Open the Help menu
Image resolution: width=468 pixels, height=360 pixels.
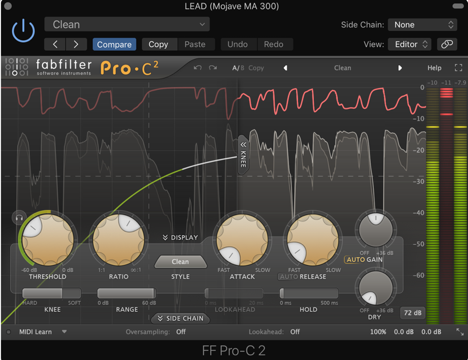tap(434, 68)
